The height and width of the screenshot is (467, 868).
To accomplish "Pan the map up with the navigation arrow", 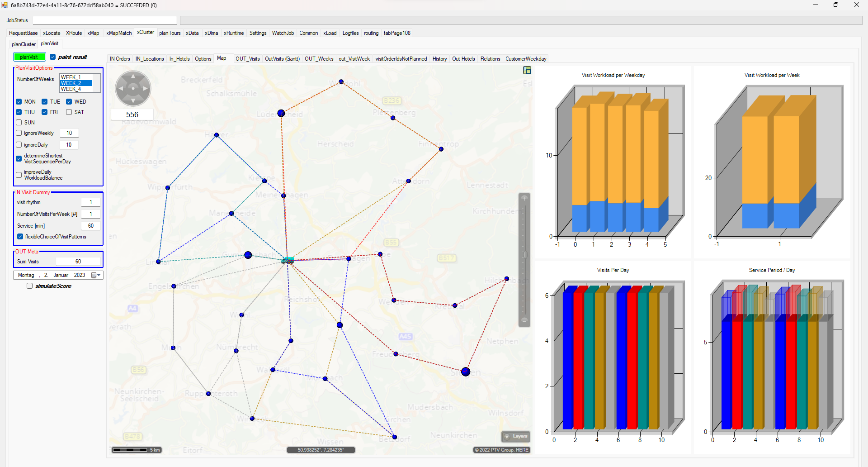I will click(x=133, y=77).
